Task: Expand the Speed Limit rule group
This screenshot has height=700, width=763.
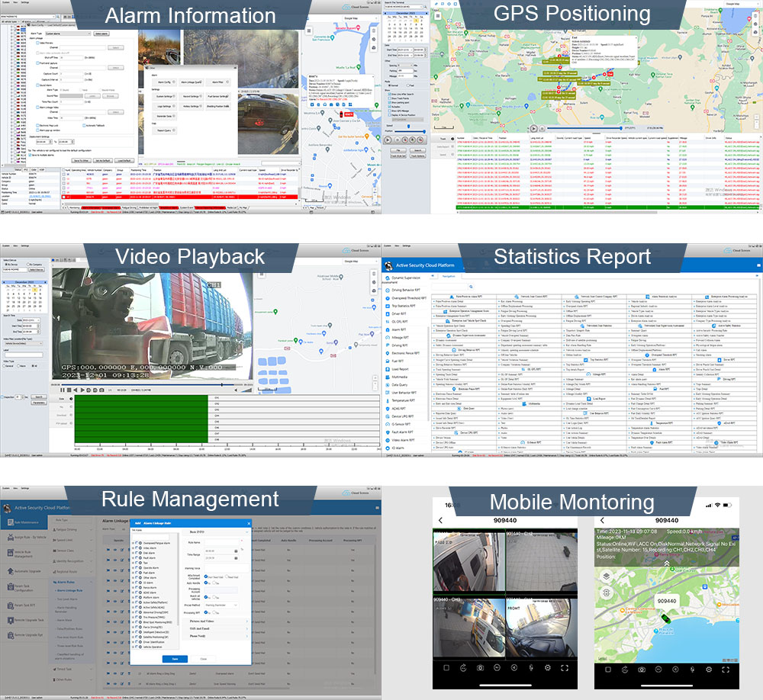Action: tap(91, 540)
